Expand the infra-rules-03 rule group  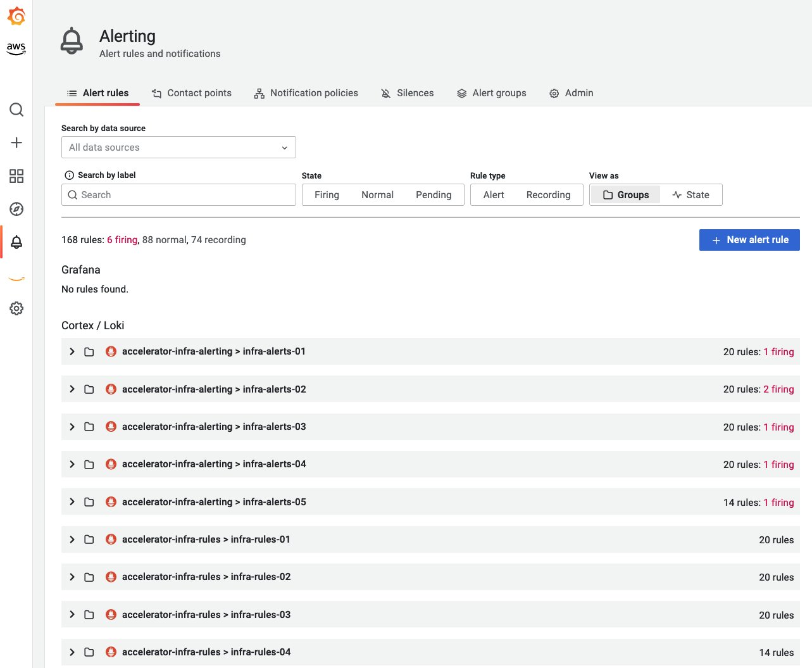click(x=72, y=614)
